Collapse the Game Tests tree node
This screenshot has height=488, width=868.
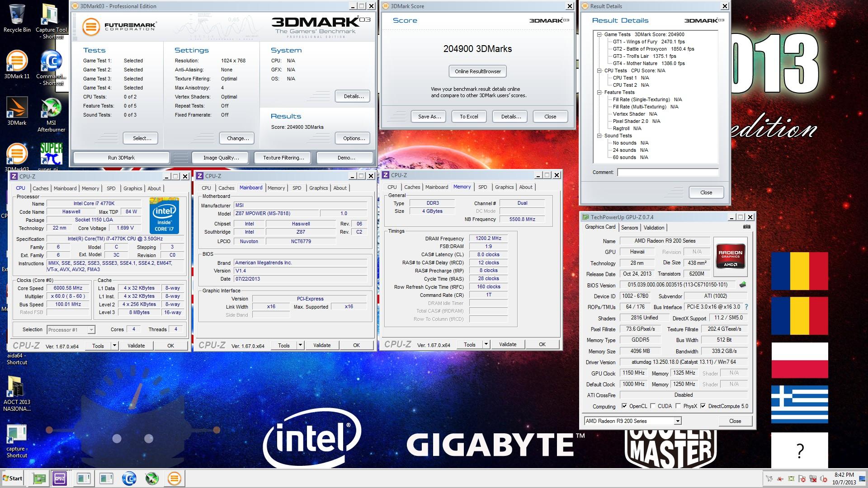[599, 34]
